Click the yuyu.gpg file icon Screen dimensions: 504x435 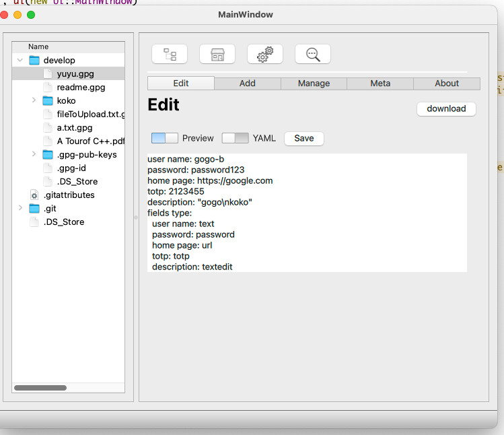pos(48,73)
